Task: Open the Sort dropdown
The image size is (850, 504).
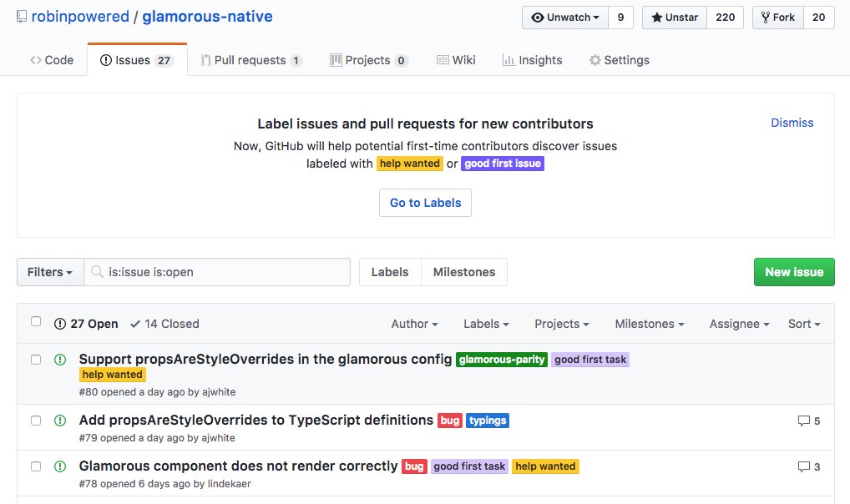Action: pos(804,324)
